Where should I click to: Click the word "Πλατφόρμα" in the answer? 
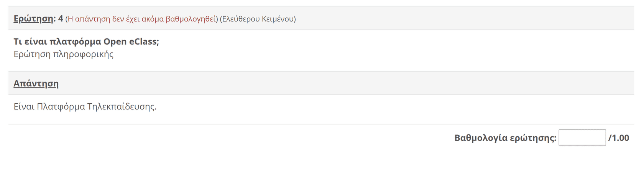click(61, 106)
